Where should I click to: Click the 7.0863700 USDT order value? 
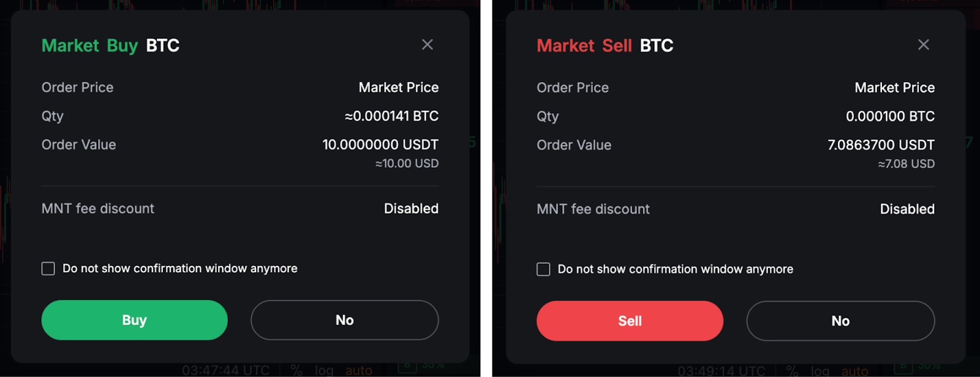(881, 146)
